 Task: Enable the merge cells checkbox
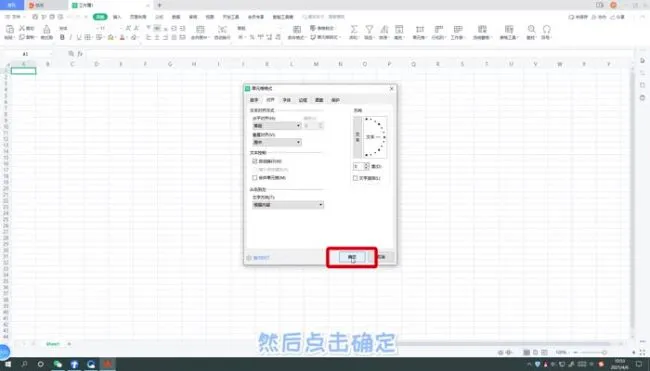coord(255,177)
